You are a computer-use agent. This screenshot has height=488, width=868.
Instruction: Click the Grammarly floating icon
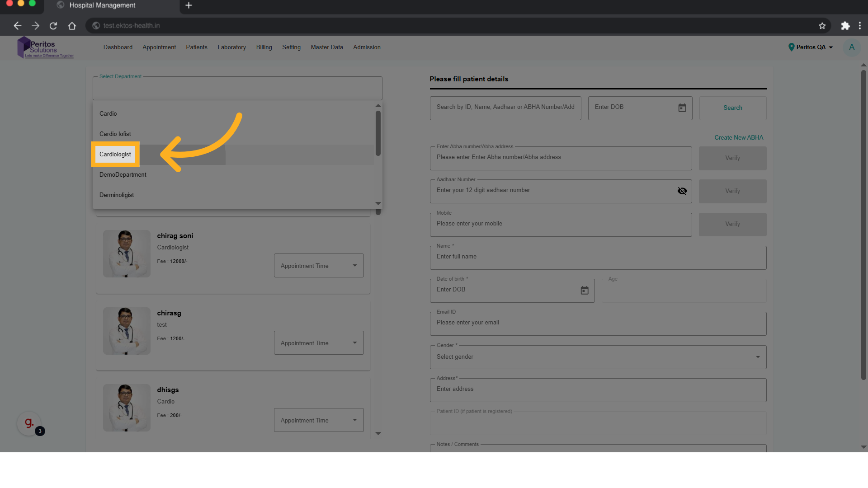click(29, 423)
